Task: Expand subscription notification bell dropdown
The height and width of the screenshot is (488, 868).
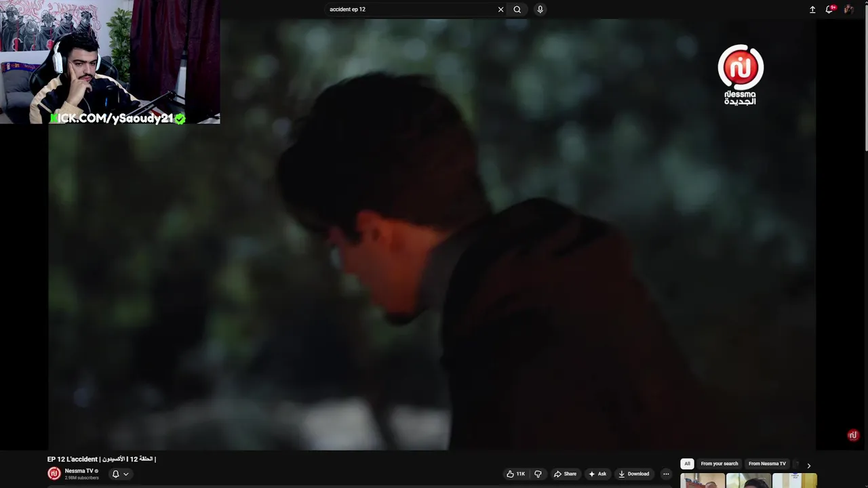Action: (x=119, y=474)
